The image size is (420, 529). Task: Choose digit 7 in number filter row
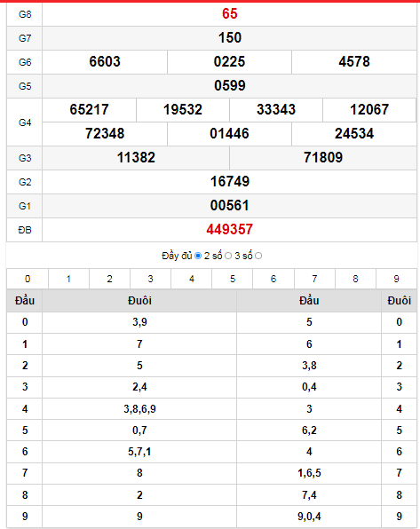314,279
